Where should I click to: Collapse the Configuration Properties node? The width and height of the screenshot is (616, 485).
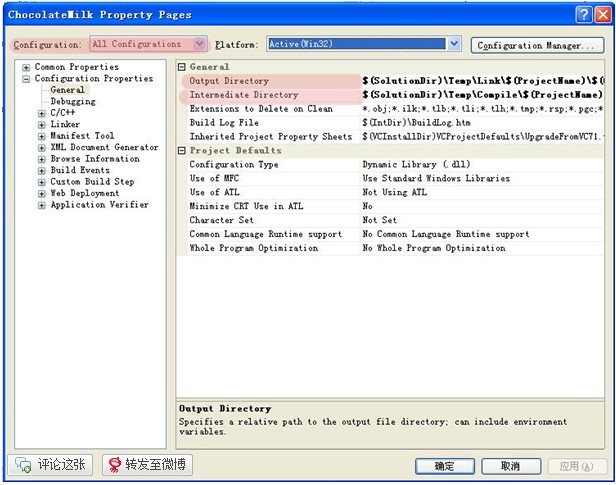coord(26,79)
